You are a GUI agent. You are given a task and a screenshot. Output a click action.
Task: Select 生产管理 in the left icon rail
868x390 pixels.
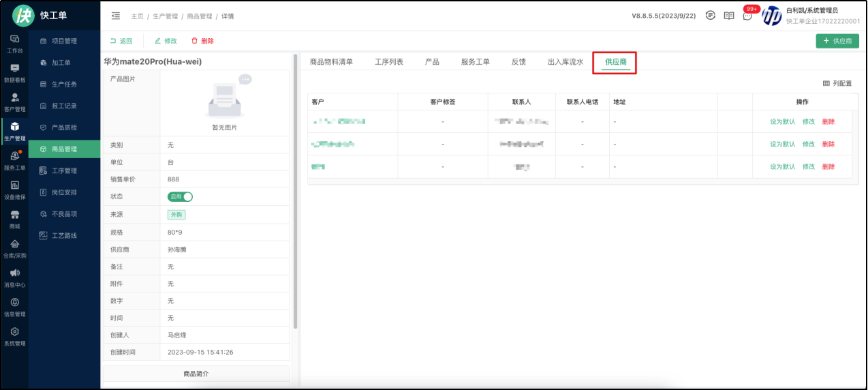click(14, 132)
